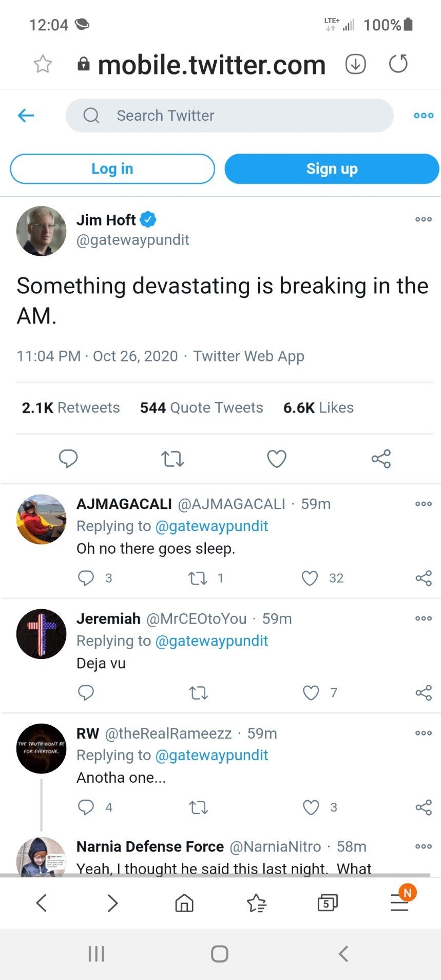Screen dimensions: 441x980
Task: Tap the download icon in browser bar
Action: [x=355, y=64]
